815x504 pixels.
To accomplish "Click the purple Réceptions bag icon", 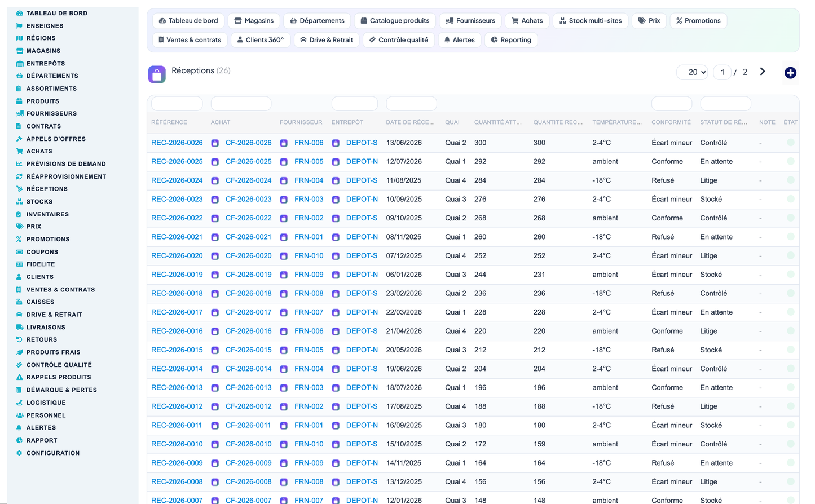I will 157,74.
